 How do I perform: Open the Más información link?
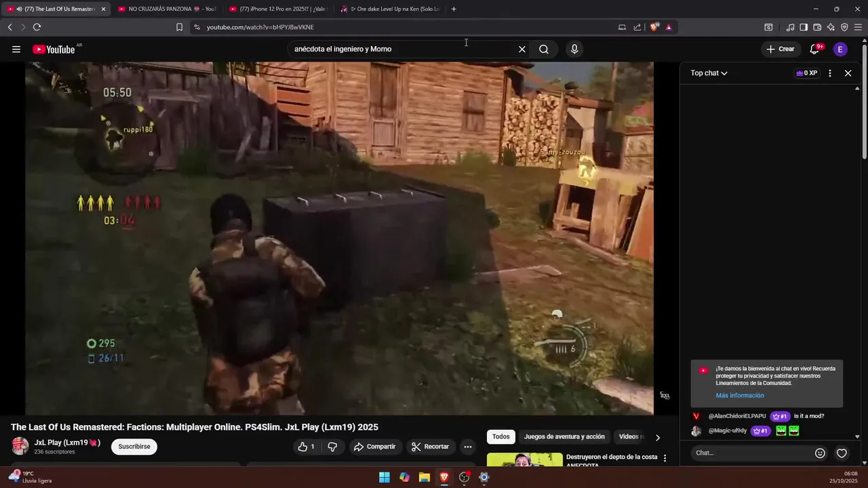pyautogui.click(x=740, y=395)
